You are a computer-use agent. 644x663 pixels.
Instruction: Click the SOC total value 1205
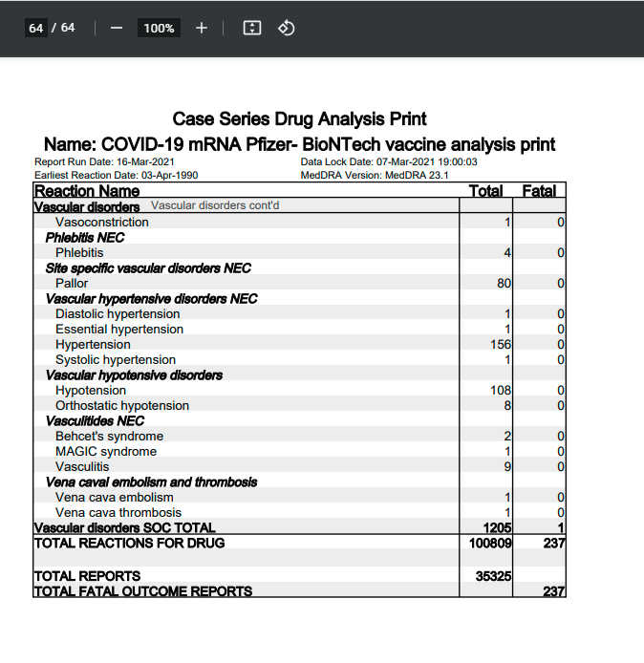coord(497,527)
